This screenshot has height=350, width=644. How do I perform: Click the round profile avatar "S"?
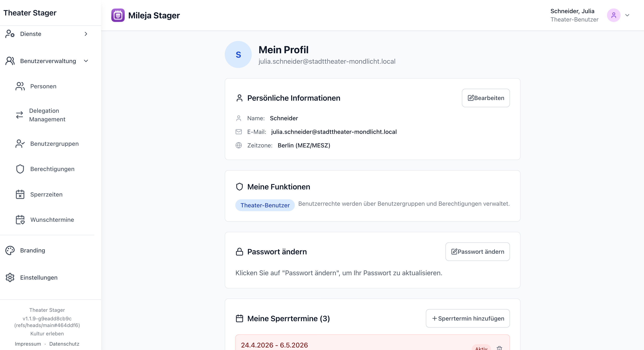pyautogui.click(x=238, y=55)
